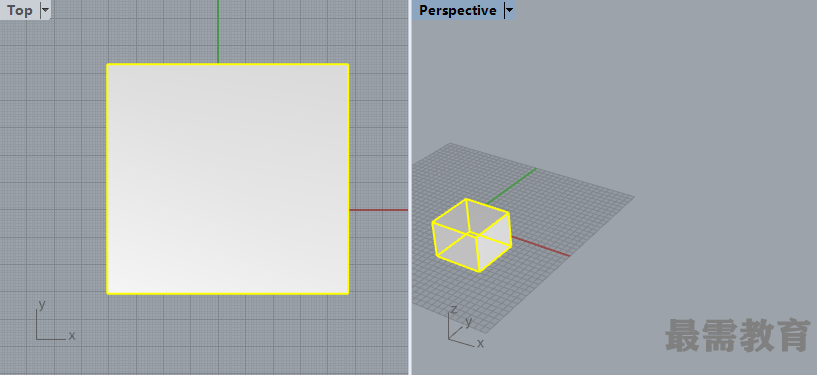The height and width of the screenshot is (375, 817).
Task: Open the Perspective viewport dropdown arrow menu
Action: 509,10
